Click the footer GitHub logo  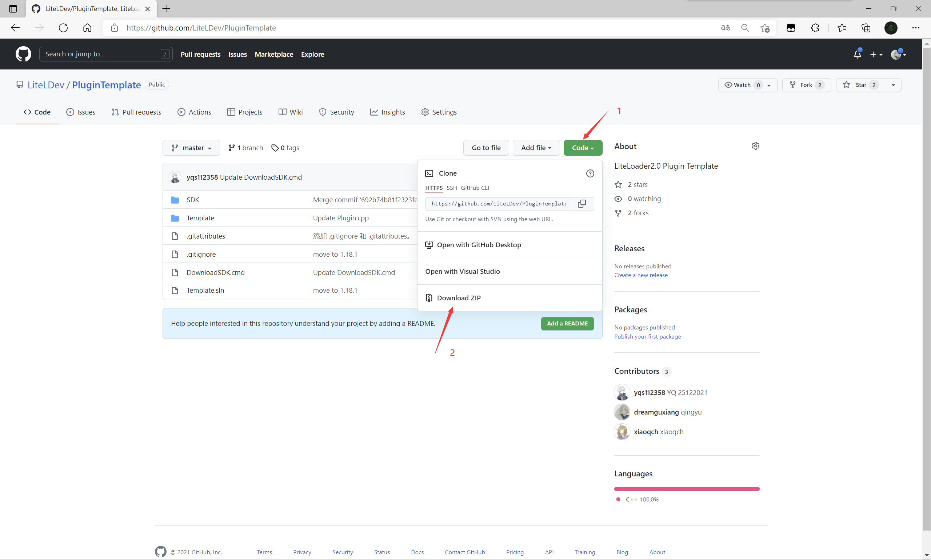(x=161, y=552)
